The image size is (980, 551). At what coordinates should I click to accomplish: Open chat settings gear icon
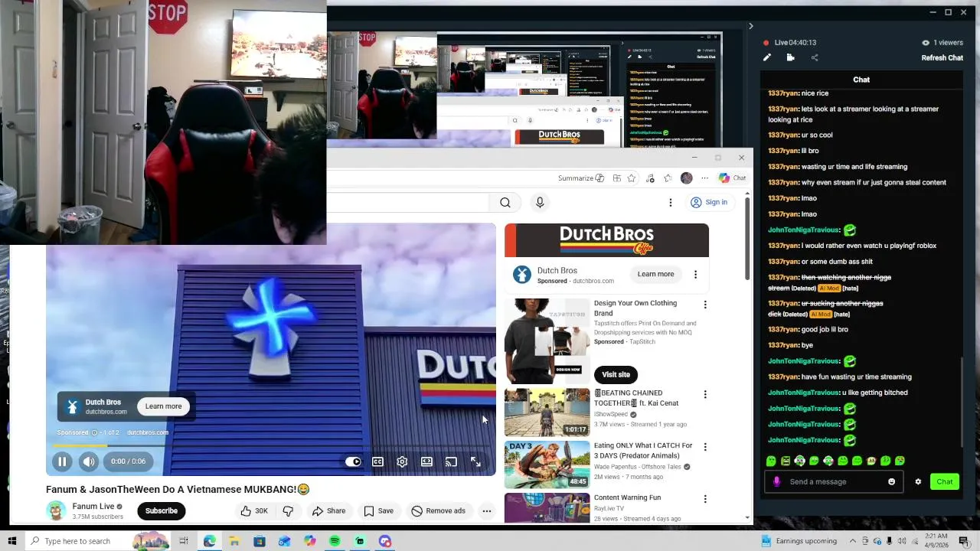[918, 481]
